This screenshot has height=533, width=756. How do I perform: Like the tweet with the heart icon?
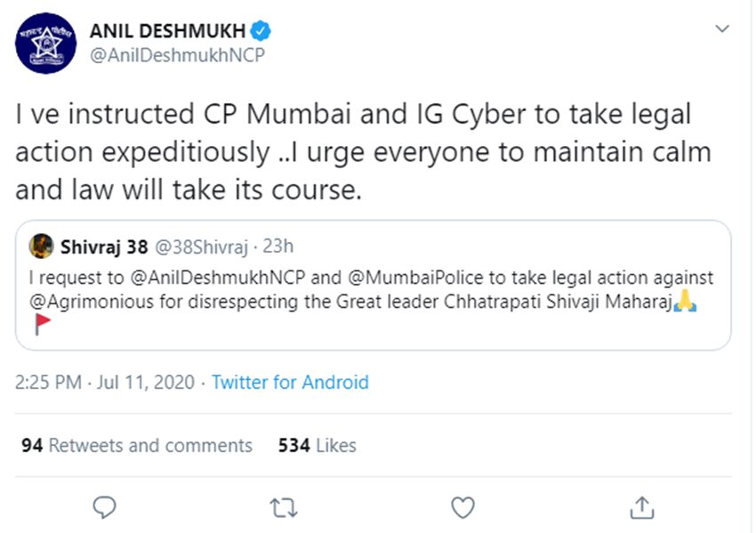tap(462, 506)
